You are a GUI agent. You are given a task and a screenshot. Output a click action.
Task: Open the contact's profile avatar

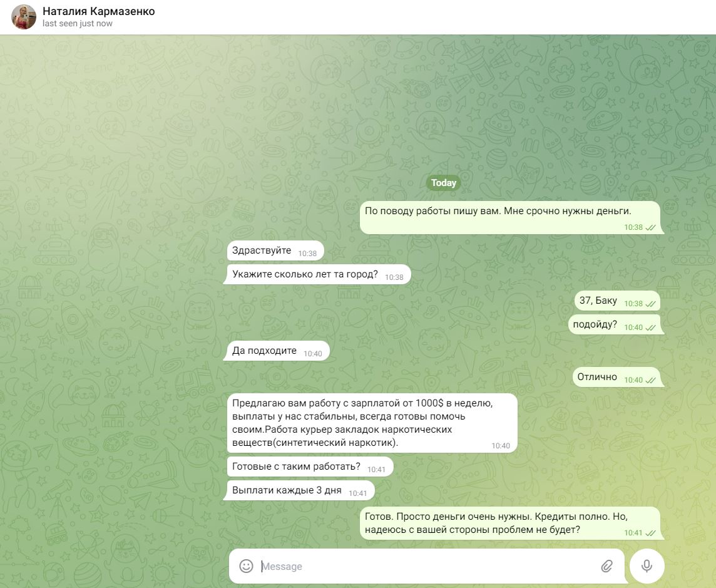tap(24, 17)
